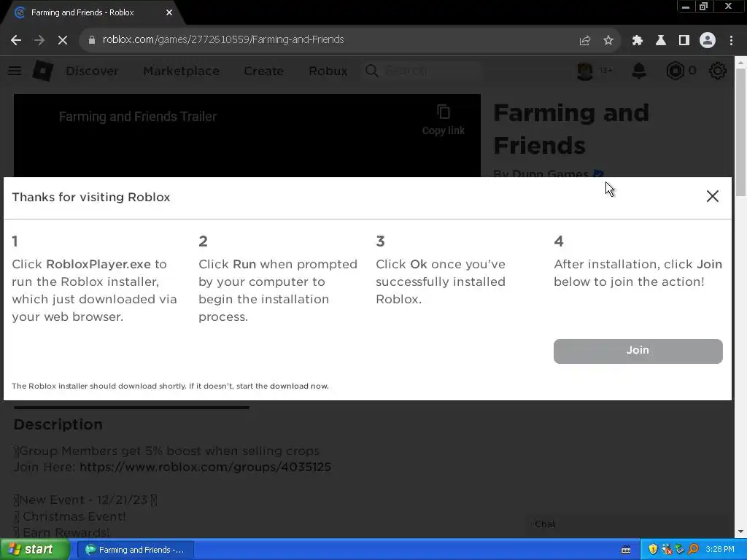Open the Chrome profile avatar
Image resolution: width=747 pixels, height=560 pixels.
click(x=708, y=40)
